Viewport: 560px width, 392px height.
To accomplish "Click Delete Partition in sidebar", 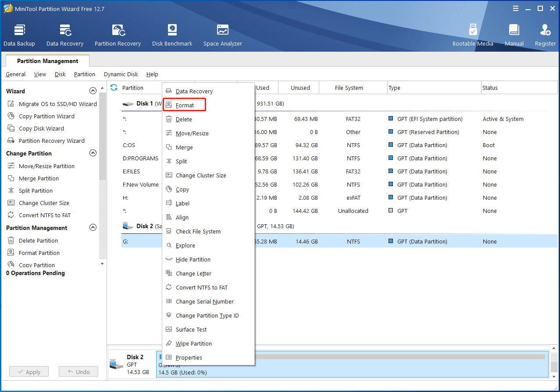I will point(32,240).
